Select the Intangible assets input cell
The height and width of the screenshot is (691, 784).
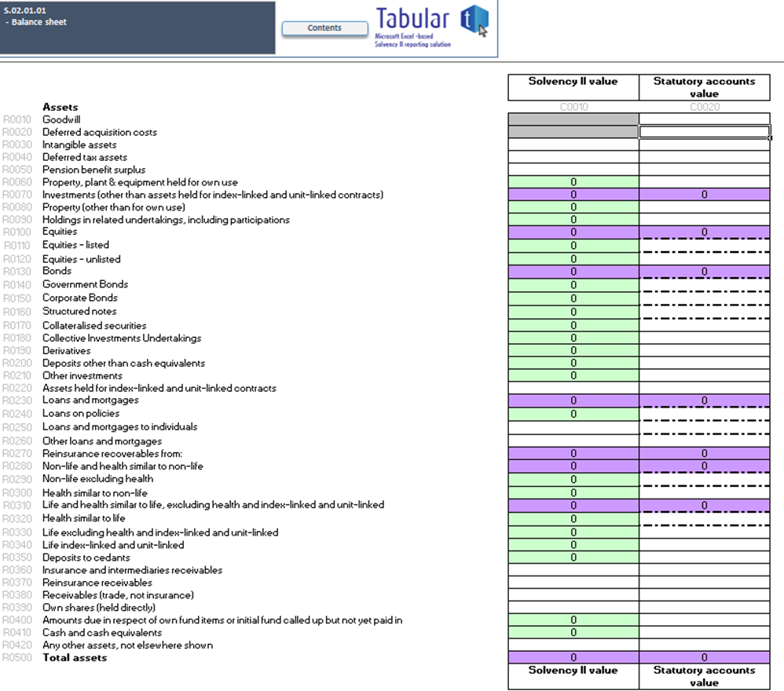tap(572, 144)
